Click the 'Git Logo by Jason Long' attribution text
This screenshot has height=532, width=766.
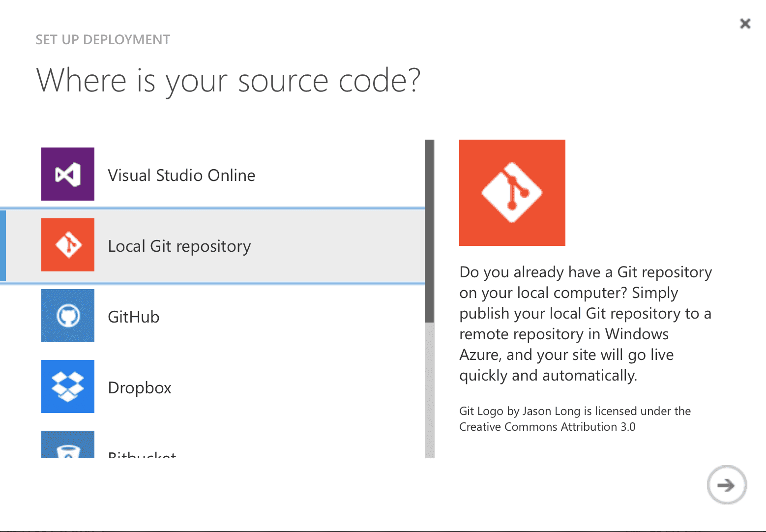[x=575, y=419]
